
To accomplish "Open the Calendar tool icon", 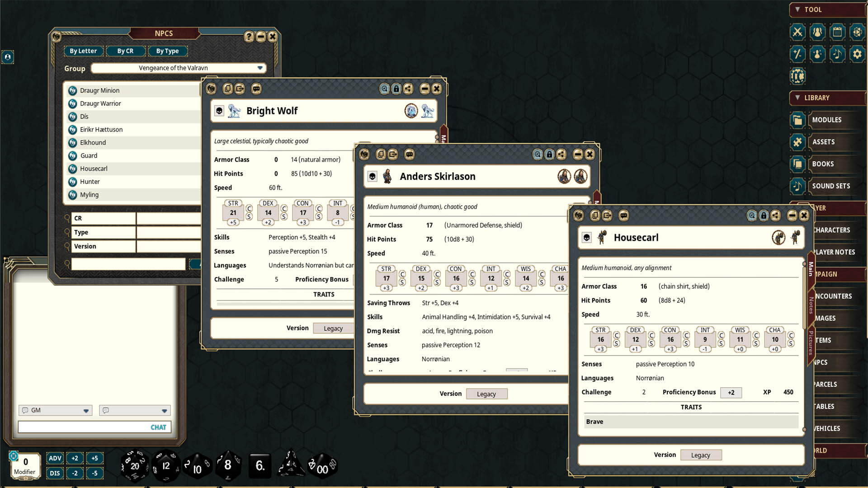I will [x=837, y=32].
